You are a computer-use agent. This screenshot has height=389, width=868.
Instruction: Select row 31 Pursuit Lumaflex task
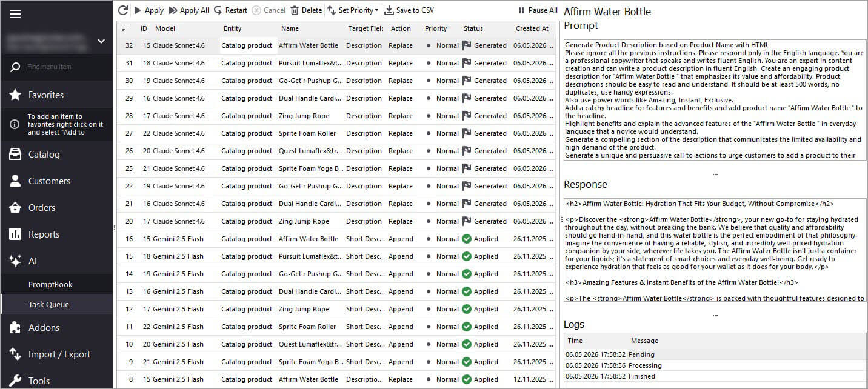pos(336,63)
